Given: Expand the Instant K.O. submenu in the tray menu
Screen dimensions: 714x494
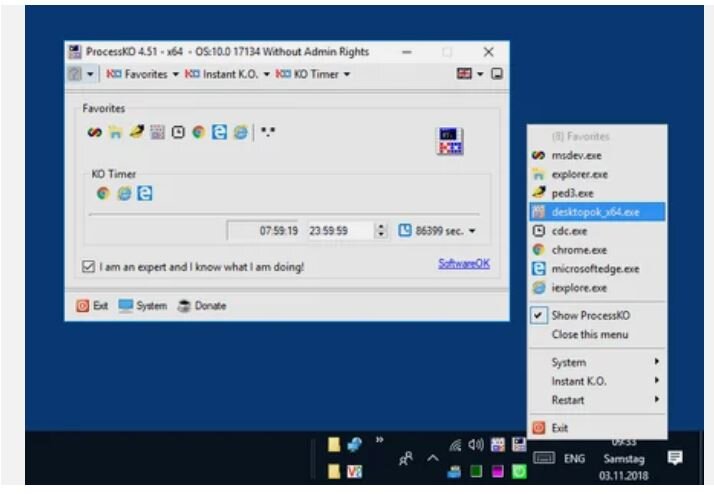Looking at the screenshot, I should click(597, 381).
